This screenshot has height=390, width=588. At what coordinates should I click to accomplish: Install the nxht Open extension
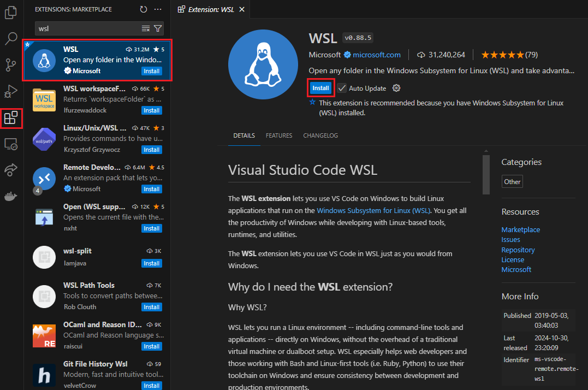tap(151, 229)
